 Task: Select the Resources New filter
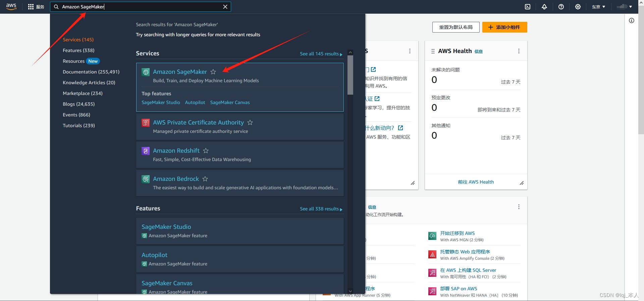pyautogui.click(x=81, y=61)
